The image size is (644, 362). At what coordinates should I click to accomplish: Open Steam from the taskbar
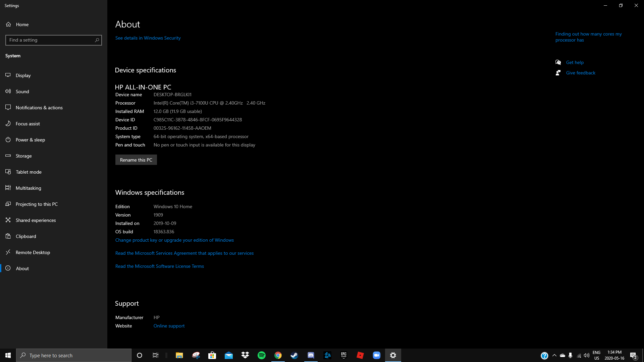[x=294, y=355]
